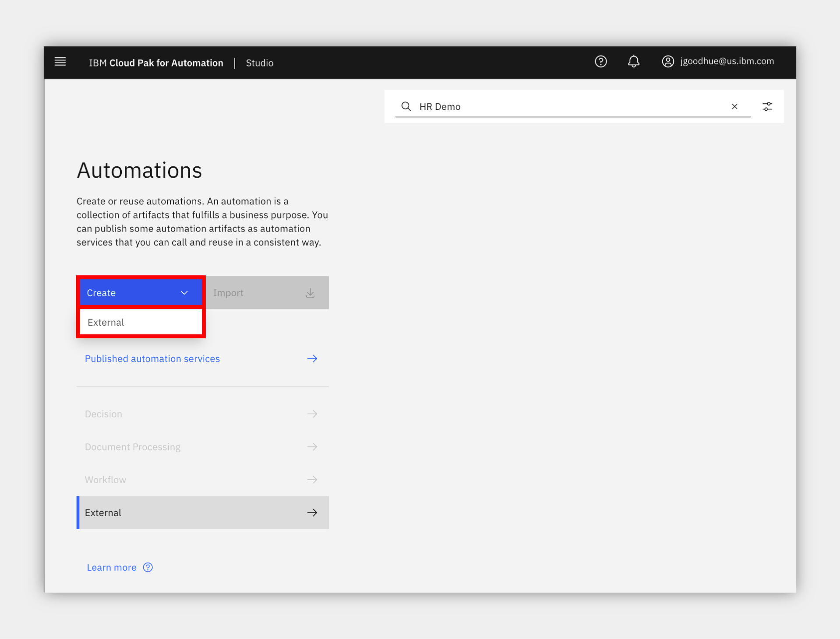The height and width of the screenshot is (639, 840).
Task: Open Published automation services link
Action: click(152, 359)
